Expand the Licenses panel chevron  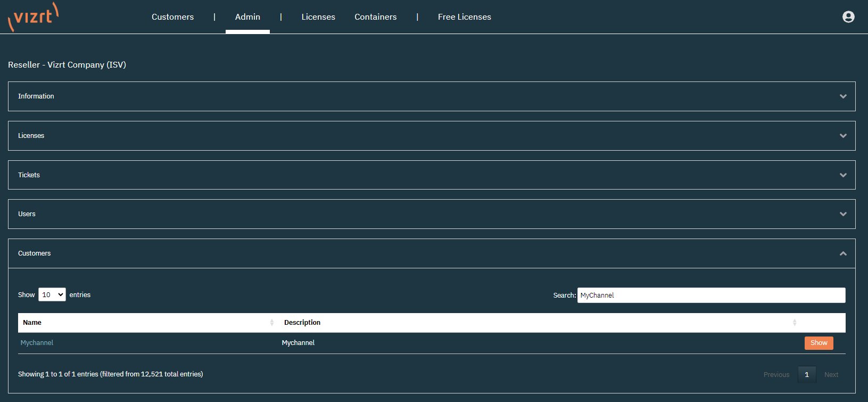(x=843, y=136)
